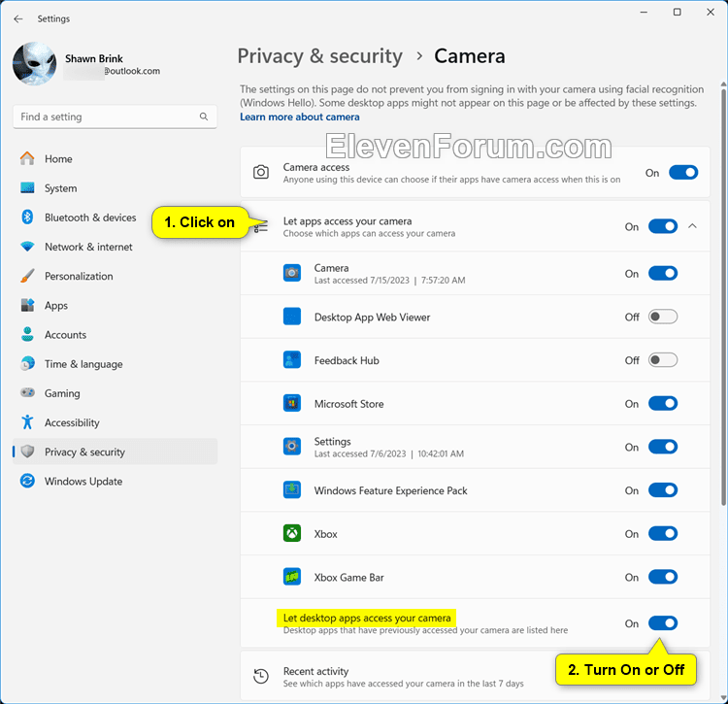Click the Personalization paintbrush icon
The image size is (728, 704).
point(27,276)
